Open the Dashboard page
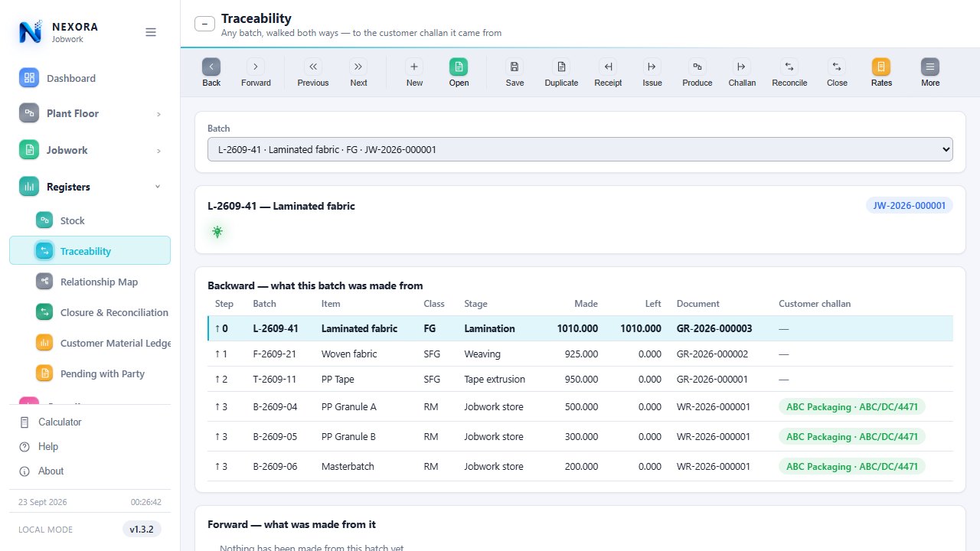980x551 pixels. pyautogui.click(x=90, y=78)
